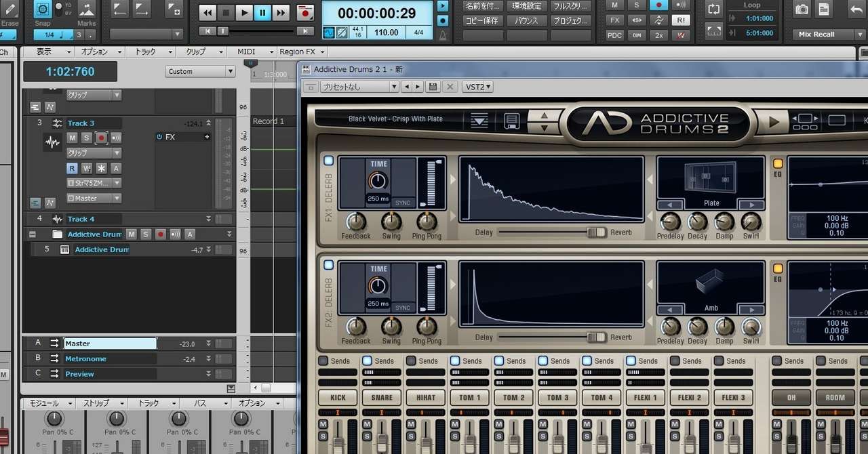Click the loop on/off icon

(x=713, y=9)
